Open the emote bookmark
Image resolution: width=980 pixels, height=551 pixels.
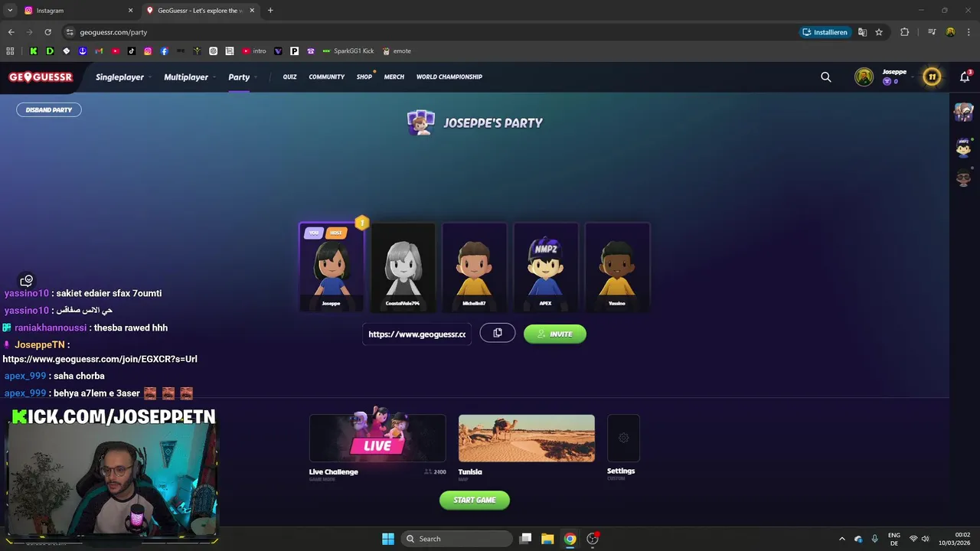pyautogui.click(x=397, y=51)
